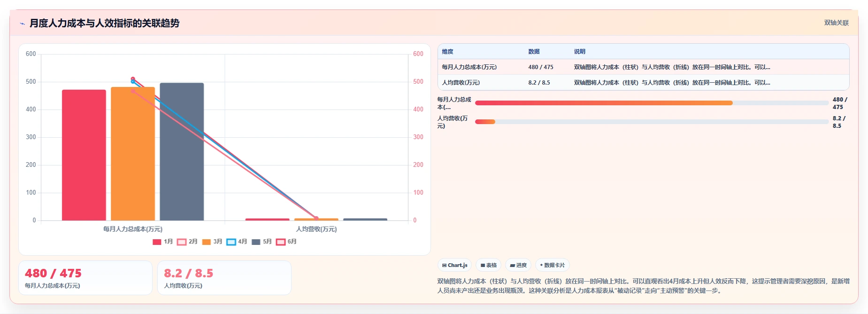Click the 数据卡片 tag

click(552, 265)
